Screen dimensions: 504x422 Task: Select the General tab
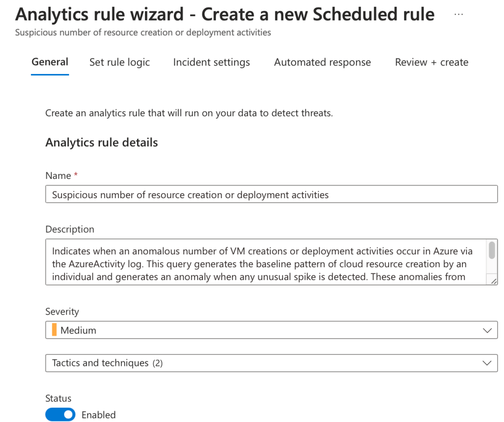50,62
